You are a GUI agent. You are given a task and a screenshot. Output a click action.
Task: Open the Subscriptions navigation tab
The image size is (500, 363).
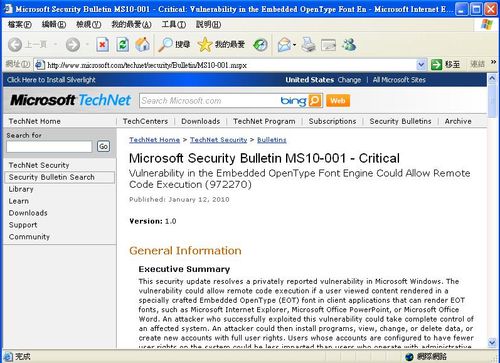332,121
